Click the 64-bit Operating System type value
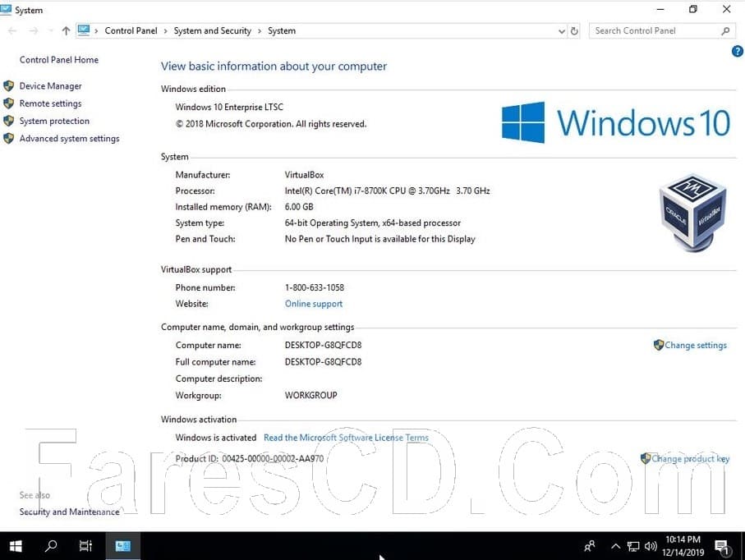This screenshot has height=560, width=745. pos(373,223)
